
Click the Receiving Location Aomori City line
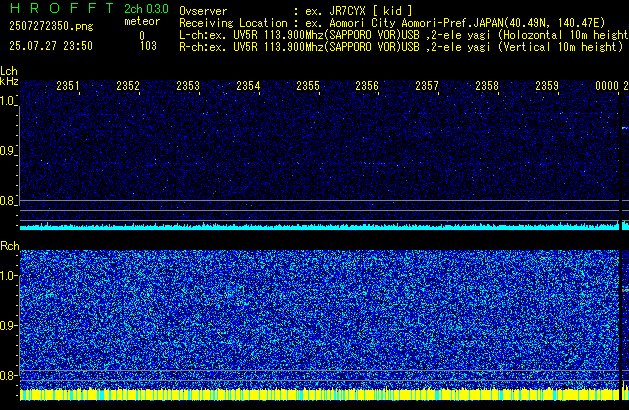pos(392,23)
